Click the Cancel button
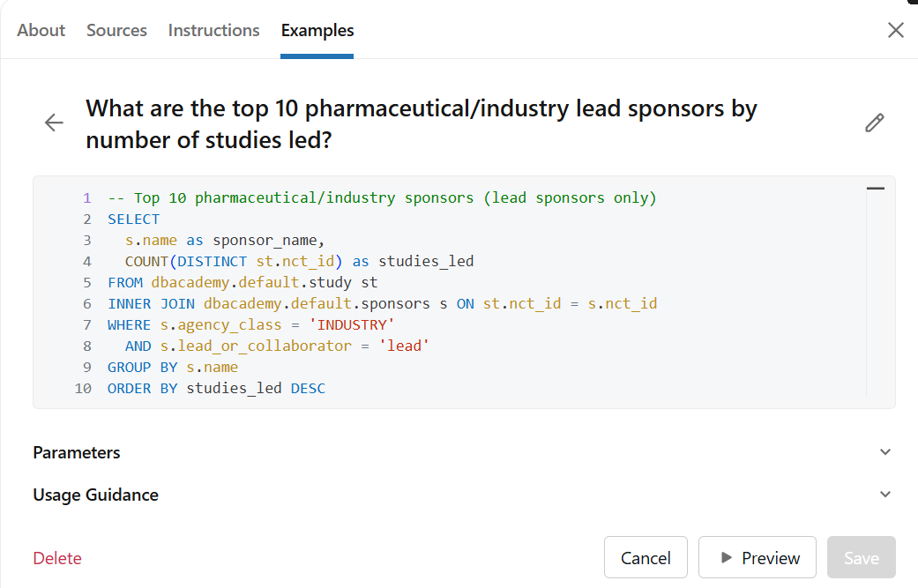Screen dimensions: 918x588 pos(646,557)
